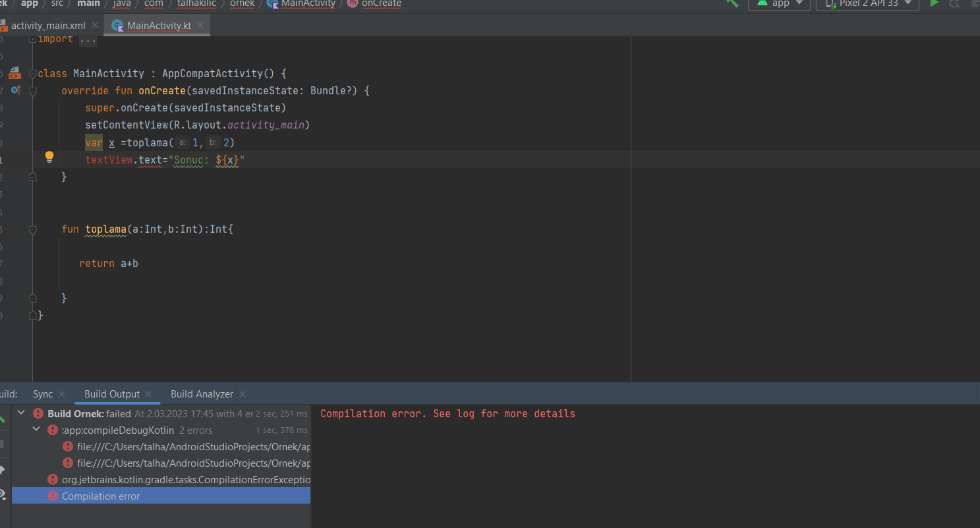Click the Make Project hammer icon
The height and width of the screenshot is (528, 980).
732,3
